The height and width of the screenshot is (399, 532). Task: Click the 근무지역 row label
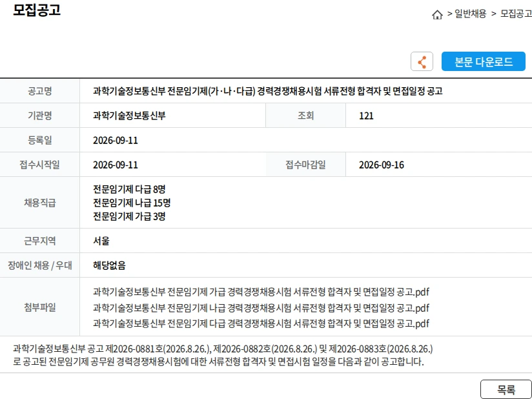click(x=39, y=241)
